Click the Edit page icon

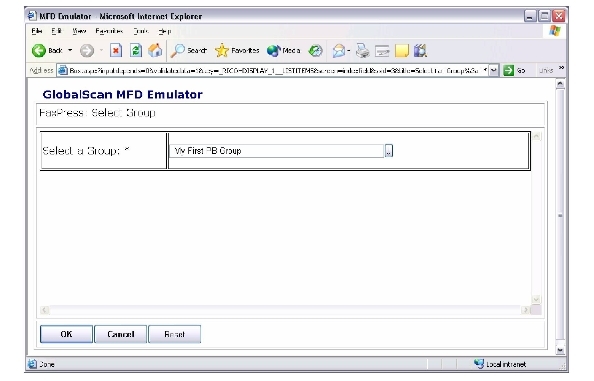tap(382, 51)
